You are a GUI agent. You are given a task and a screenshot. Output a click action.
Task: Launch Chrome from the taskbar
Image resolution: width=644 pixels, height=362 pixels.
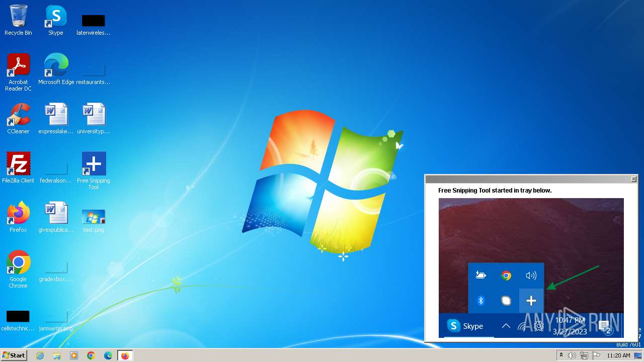click(x=91, y=355)
